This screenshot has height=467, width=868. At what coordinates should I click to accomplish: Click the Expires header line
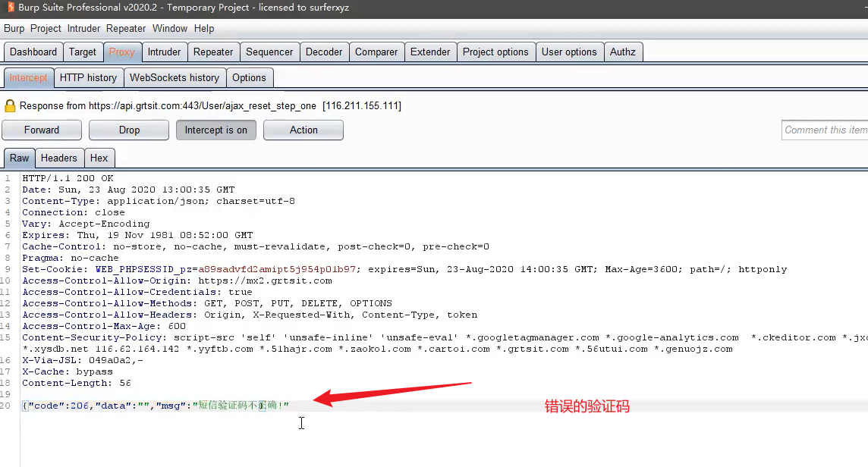(x=137, y=235)
